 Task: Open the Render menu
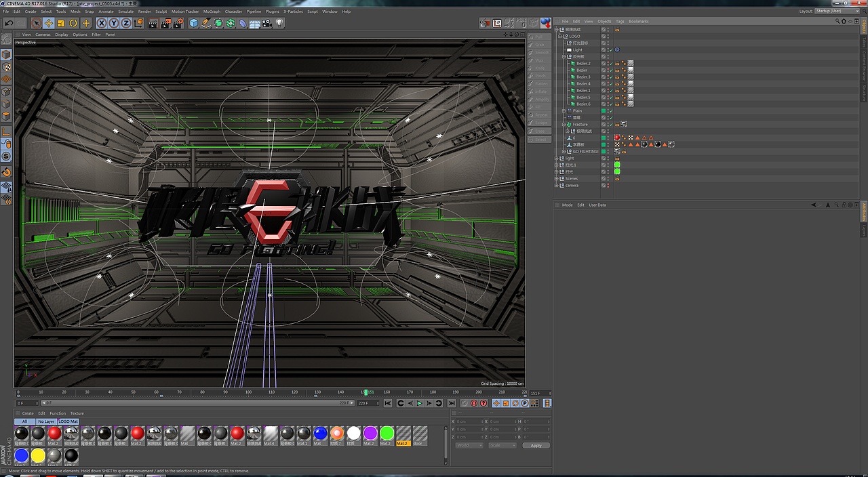[x=144, y=12]
